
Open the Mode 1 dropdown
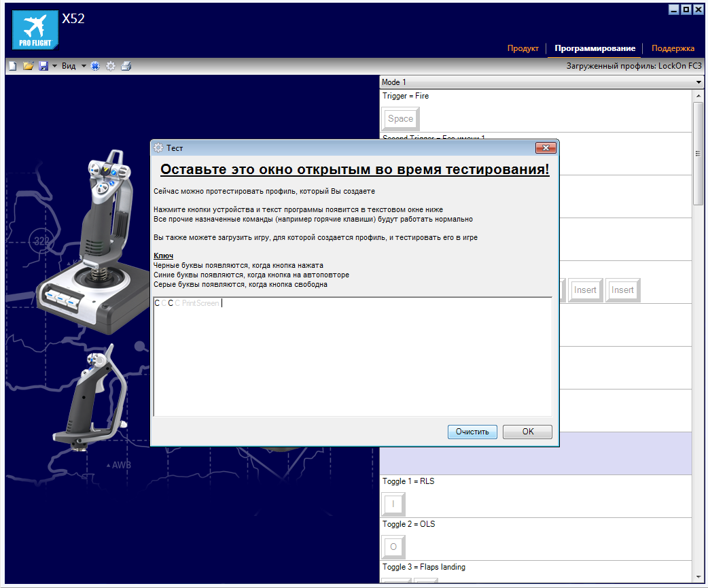click(542, 82)
